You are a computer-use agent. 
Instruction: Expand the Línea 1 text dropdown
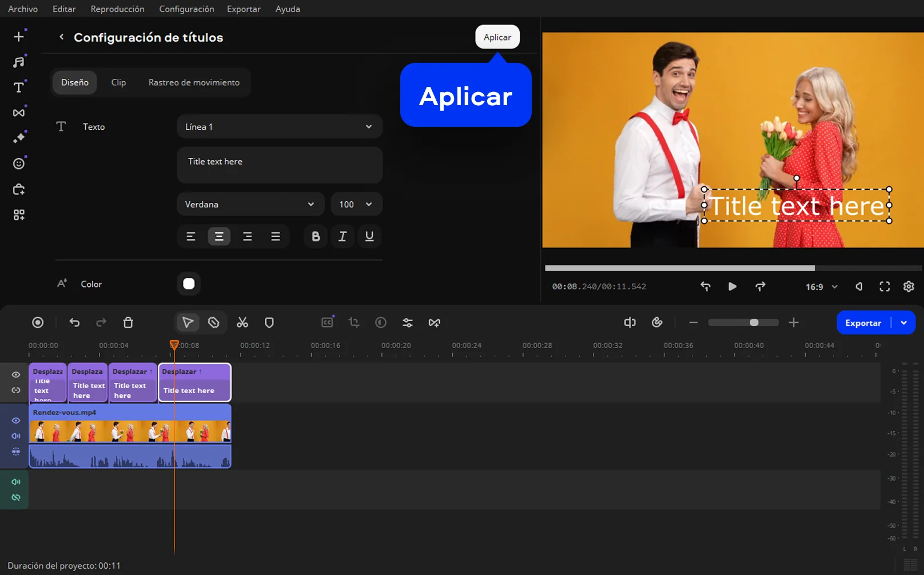tap(279, 127)
